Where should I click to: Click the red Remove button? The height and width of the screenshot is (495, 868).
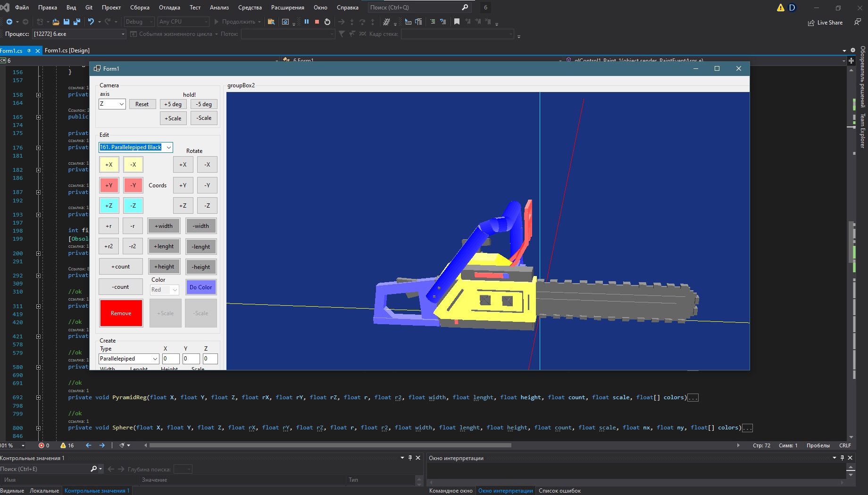pos(121,313)
